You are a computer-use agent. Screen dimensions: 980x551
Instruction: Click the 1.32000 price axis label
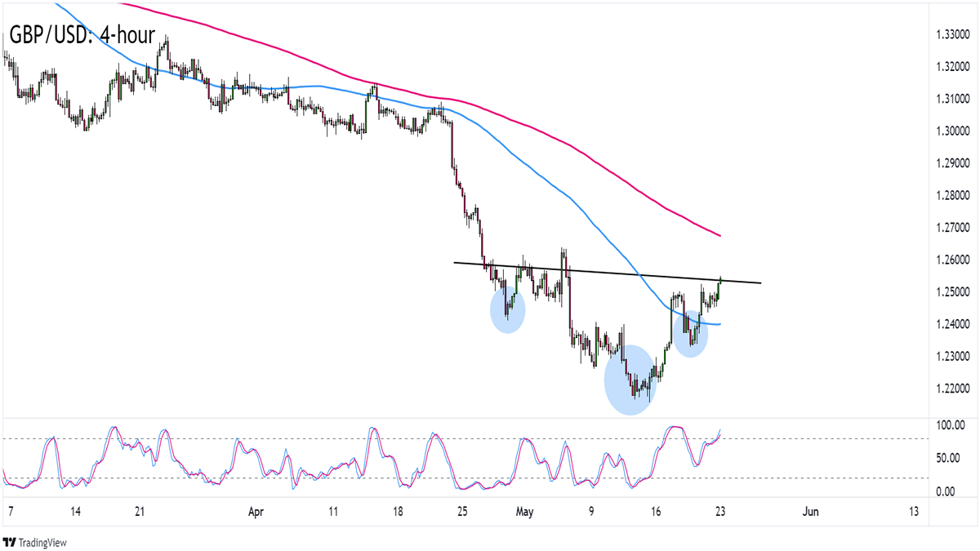pos(954,67)
